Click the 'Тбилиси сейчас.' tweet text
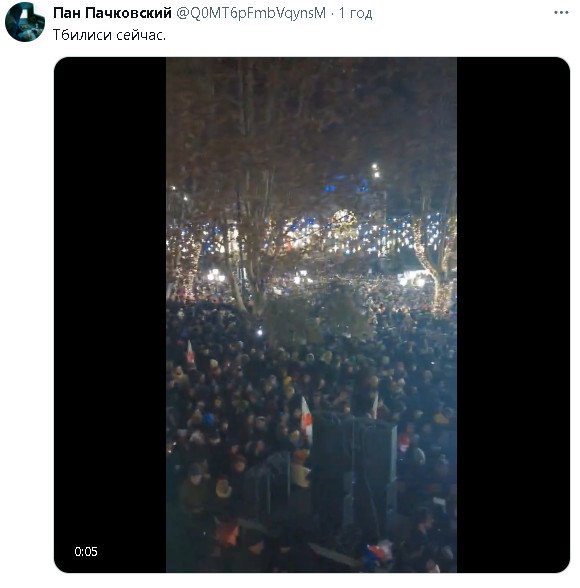The height and width of the screenshot is (588, 580). [109, 35]
